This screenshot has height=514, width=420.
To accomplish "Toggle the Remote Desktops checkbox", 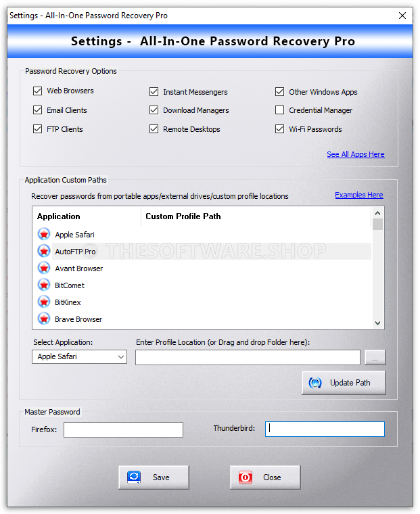I will 154,128.
